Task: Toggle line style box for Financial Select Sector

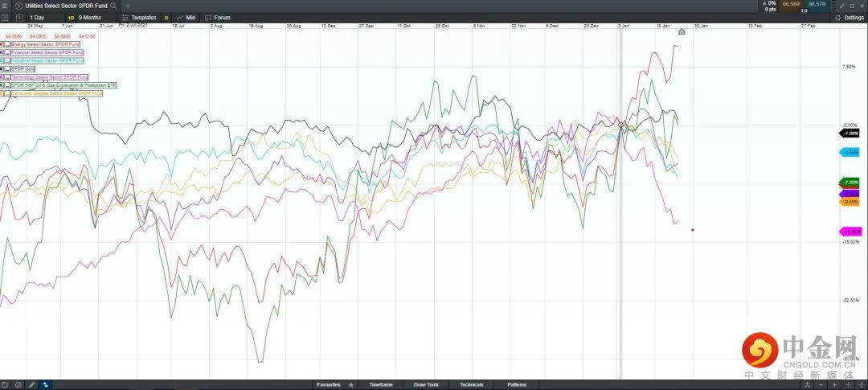Action: point(7,52)
